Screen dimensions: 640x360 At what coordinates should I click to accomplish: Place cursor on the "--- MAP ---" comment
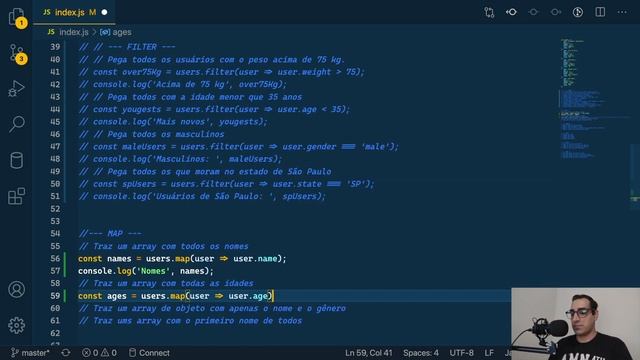click(110, 234)
